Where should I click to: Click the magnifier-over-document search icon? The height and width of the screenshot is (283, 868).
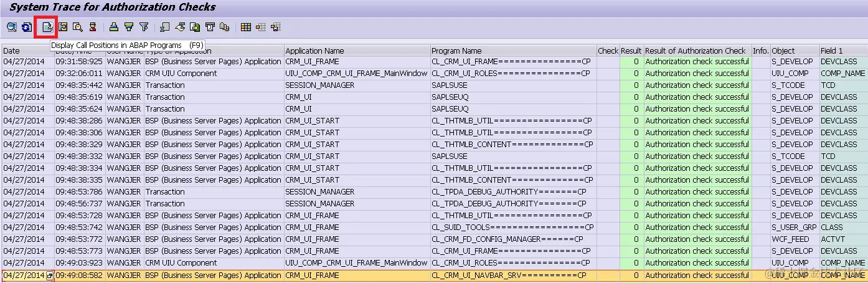pyautogui.click(x=78, y=27)
